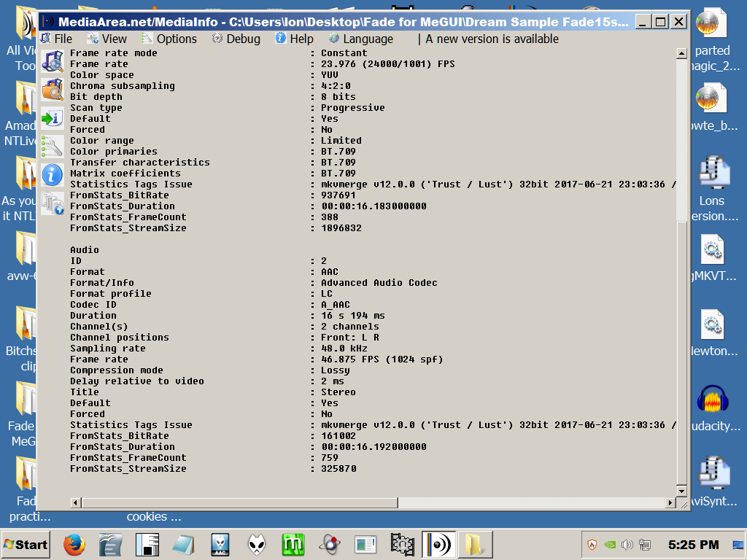This screenshot has height=560, width=747.
Task: Click the '00:00:16.183000000' duration value
Action: click(x=373, y=206)
